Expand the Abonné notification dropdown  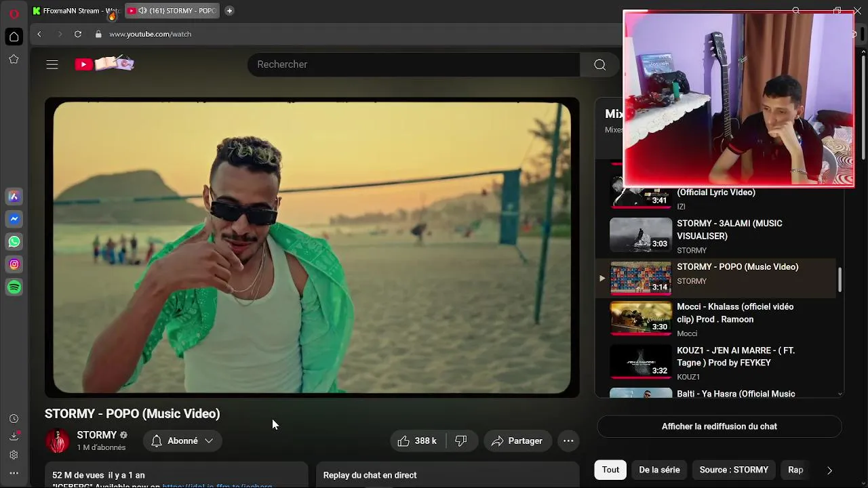click(x=182, y=441)
